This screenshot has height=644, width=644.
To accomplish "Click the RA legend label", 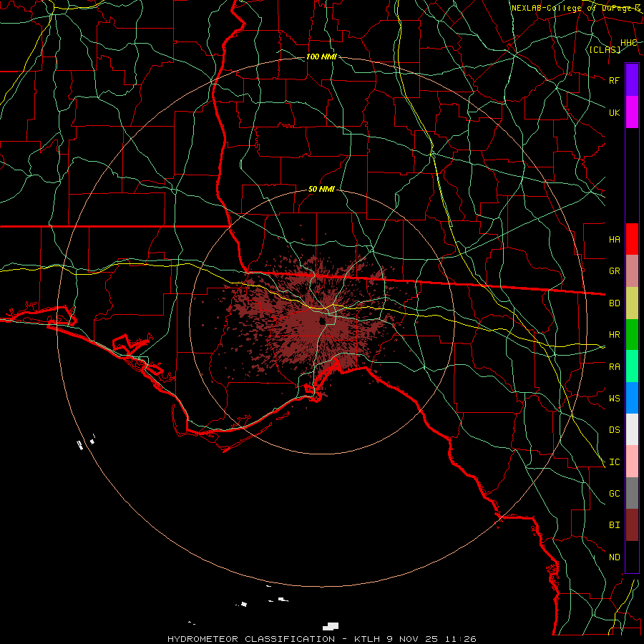I will click(x=614, y=366).
